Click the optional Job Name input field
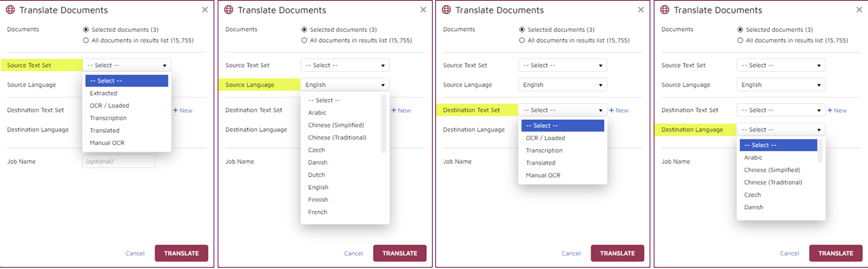 pyautogui.click(x=119, y=161)
